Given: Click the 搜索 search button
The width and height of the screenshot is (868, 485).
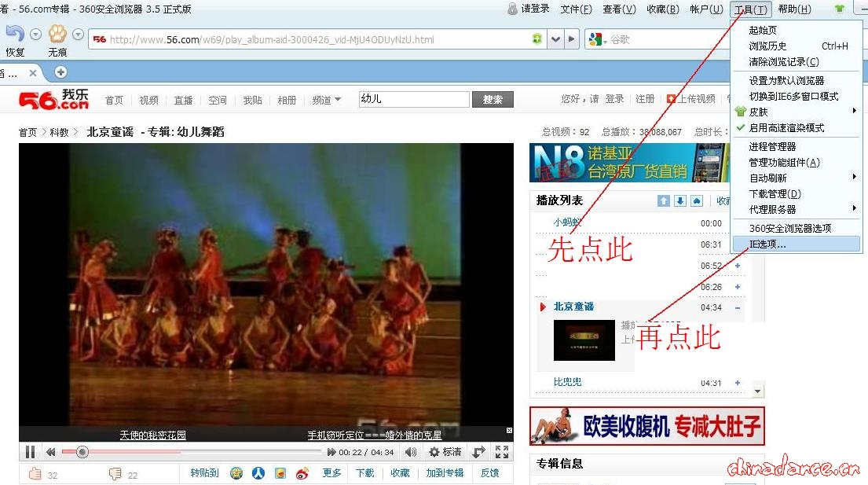Looking at the screenshot, I should [x=493, y=100].
